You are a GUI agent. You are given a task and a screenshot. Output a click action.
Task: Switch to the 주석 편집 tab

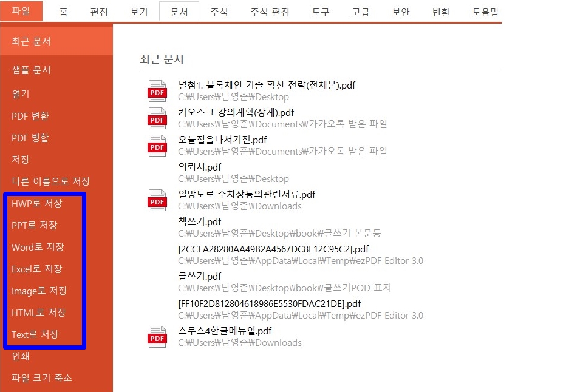tap(270, 11)
